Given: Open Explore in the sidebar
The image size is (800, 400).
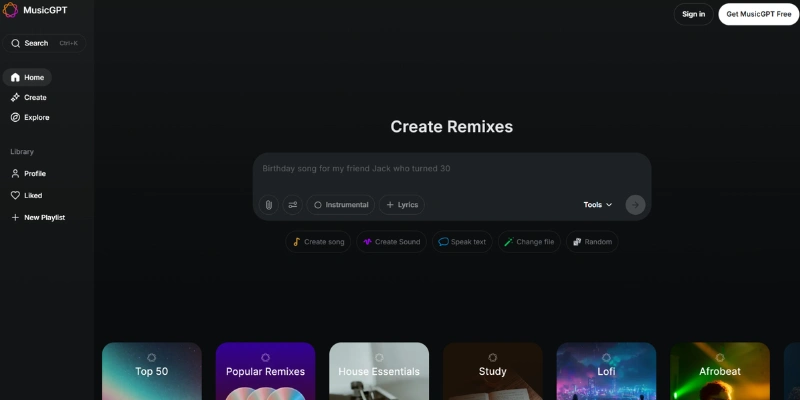Looking at the screenshot, I should click(x=30, y=117).
